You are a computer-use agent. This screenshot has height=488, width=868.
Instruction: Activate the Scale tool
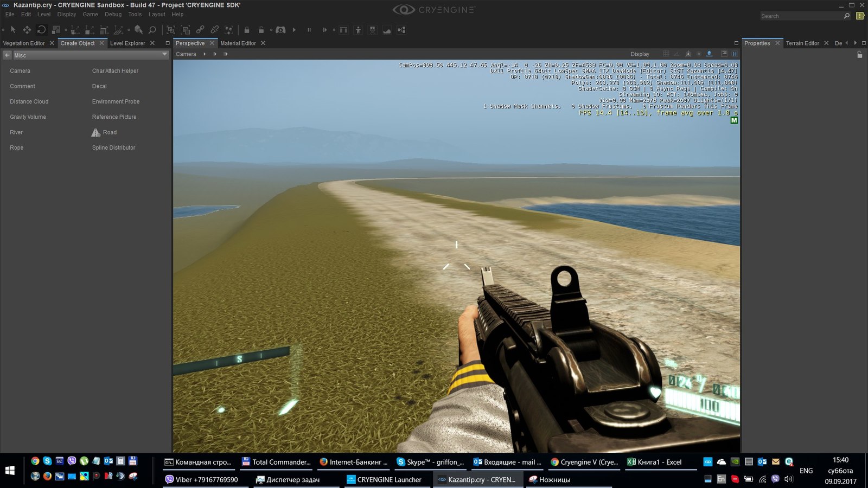coord(56,30)
